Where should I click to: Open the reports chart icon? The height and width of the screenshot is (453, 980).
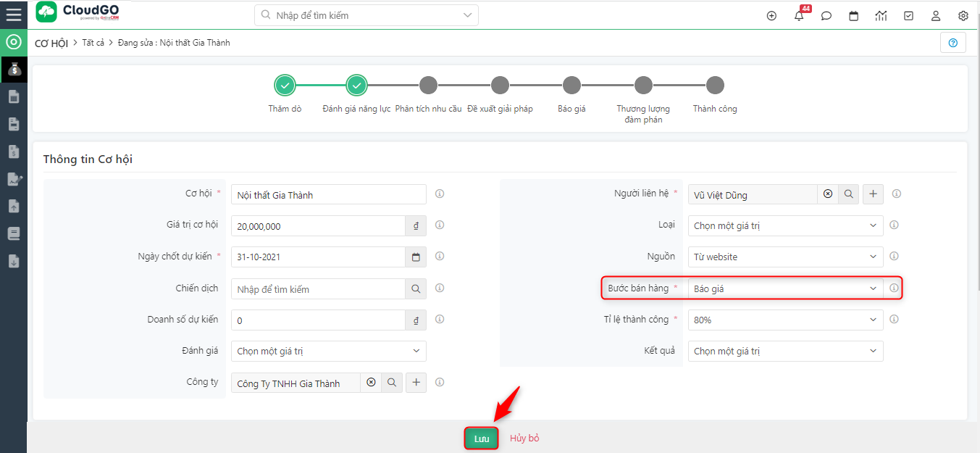pos(881,16)
